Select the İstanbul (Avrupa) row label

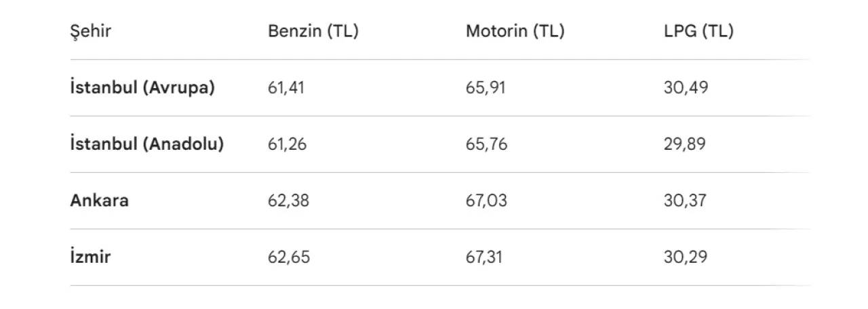(x=142, y=88)
